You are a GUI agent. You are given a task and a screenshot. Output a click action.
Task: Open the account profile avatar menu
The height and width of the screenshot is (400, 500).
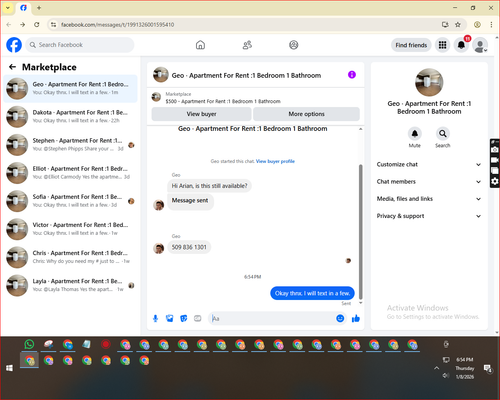[x=480, y=45]
